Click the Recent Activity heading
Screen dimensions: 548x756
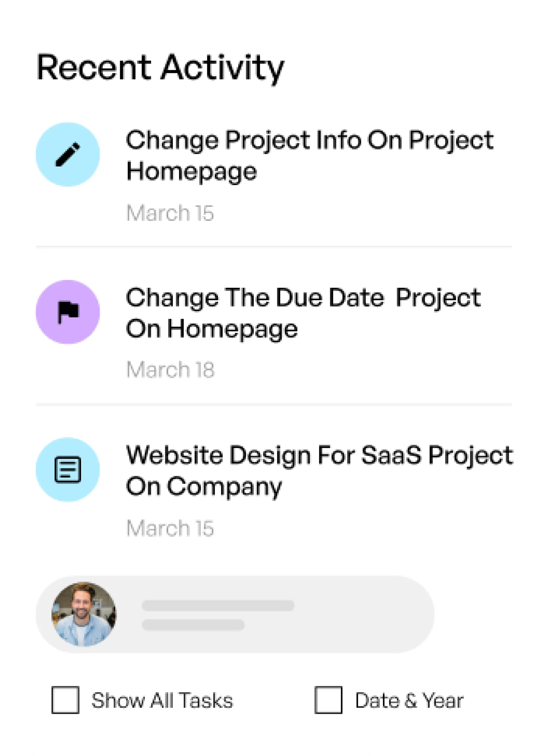[x=160, y=68]
